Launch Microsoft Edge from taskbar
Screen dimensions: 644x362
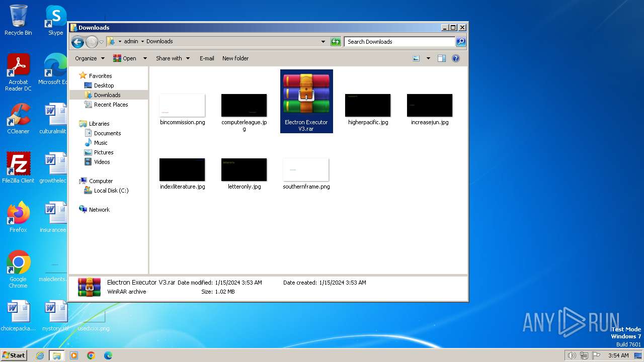pos(108,355)
